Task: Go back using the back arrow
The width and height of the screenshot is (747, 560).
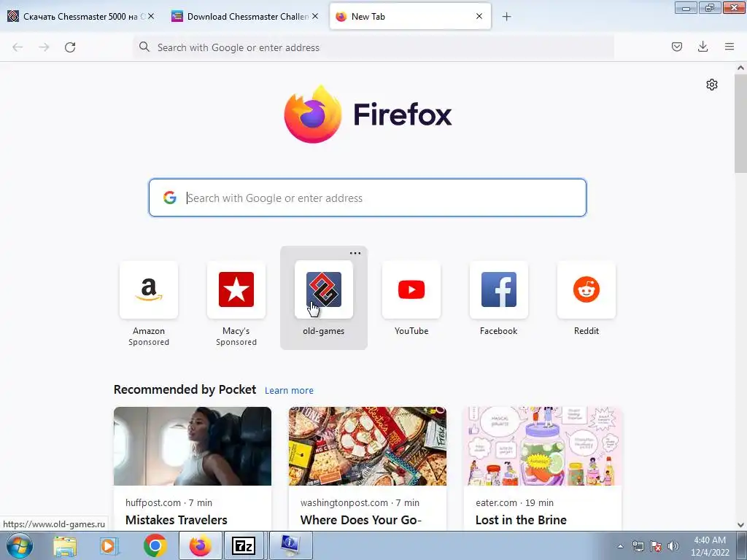Action: 18,47
